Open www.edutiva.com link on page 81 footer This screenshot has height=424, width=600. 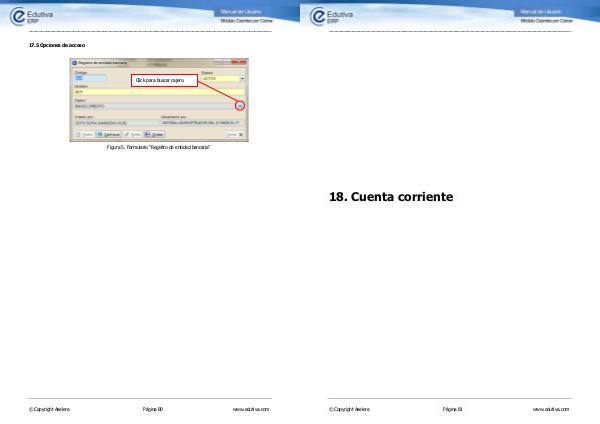coord(551,409)
